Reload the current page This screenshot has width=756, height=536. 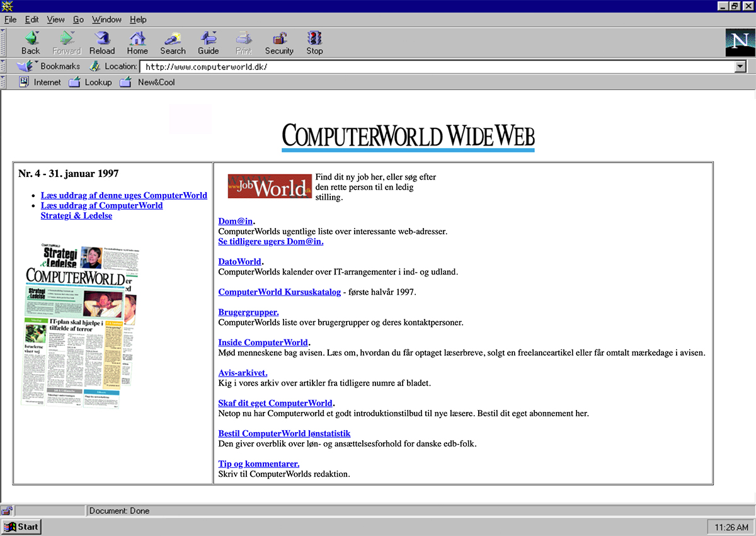(102, 43)
